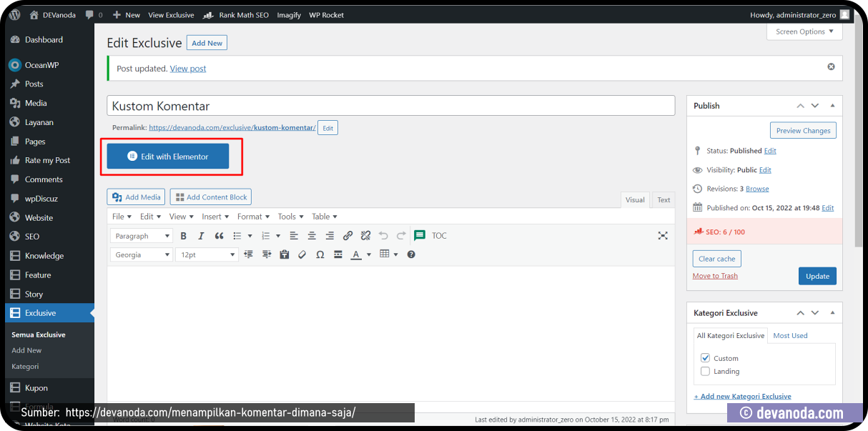Click the Move to Trash link
Screen dimensions: 868x431
pos(715,276)
